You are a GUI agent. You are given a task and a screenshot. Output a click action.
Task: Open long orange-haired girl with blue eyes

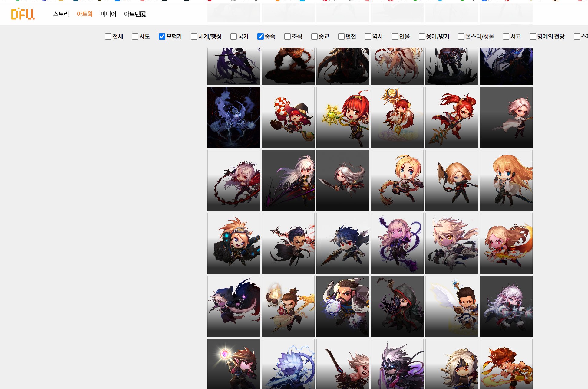(x=506, y=181)
